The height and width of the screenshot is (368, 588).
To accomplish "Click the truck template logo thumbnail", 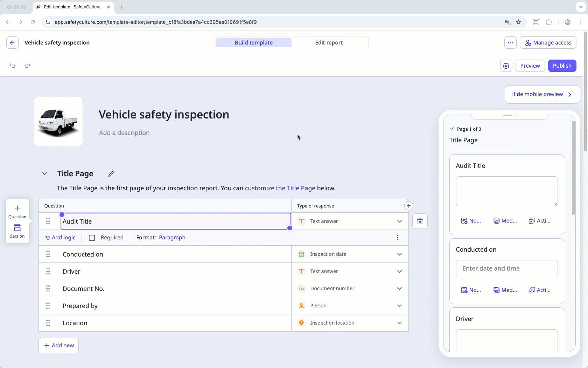I will coord(58,122).
